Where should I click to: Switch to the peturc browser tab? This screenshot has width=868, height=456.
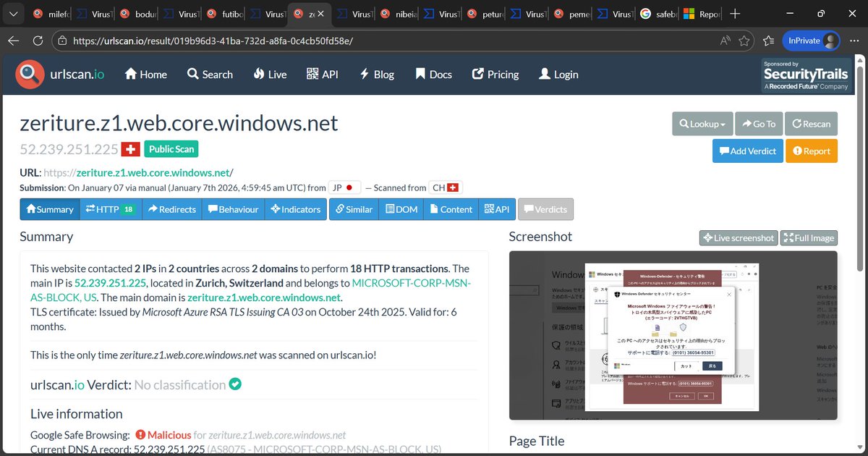485,14
